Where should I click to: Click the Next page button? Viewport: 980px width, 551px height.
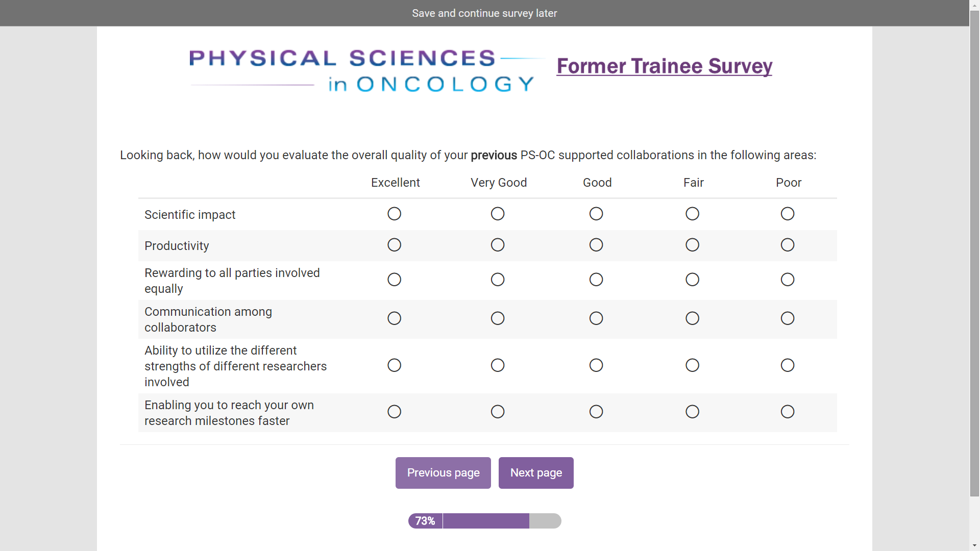click(536, 473)
